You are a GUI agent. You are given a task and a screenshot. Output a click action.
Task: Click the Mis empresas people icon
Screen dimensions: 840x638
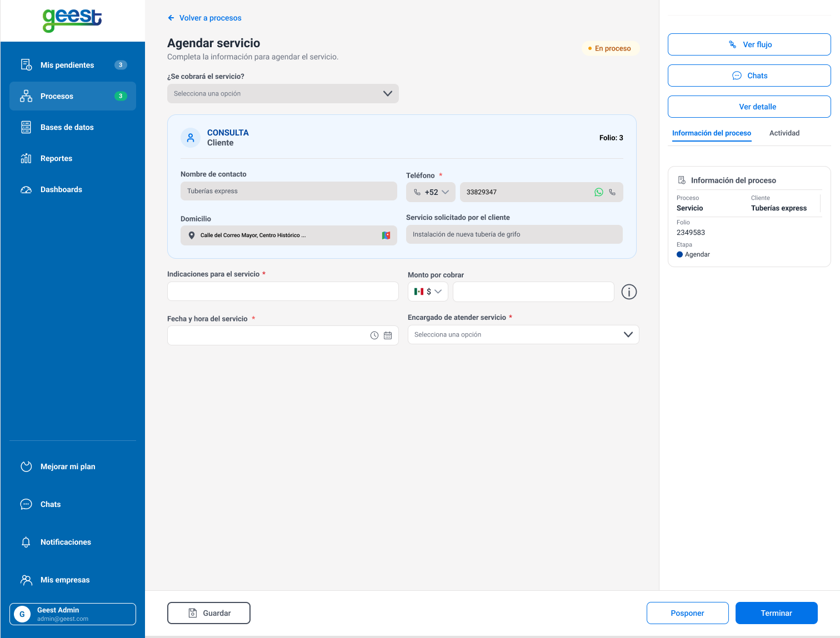(x=26, y=580)
